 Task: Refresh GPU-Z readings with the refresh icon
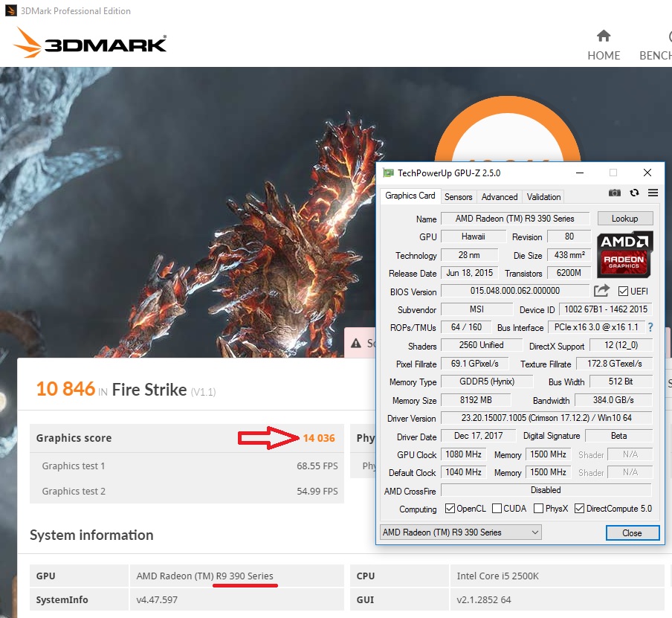pyautogui.click(x=634, y=193)
